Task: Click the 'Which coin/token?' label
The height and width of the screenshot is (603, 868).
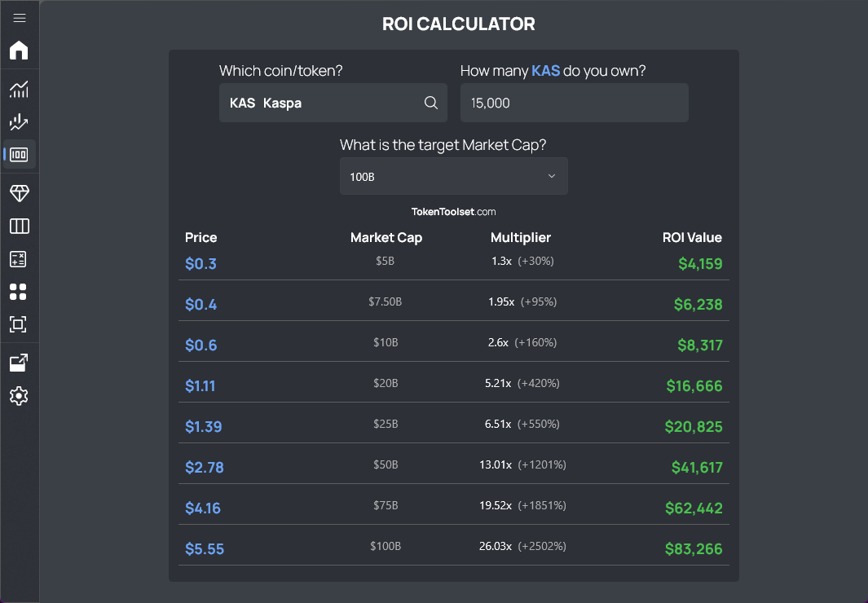Action: pyautogui.click(x=280, y=71)
